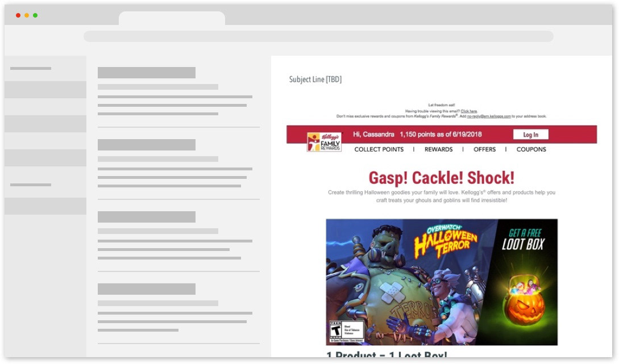The height and width of the screenshot is (364, 619).
Task: Click the Log In button
Action: coord(530,135)
